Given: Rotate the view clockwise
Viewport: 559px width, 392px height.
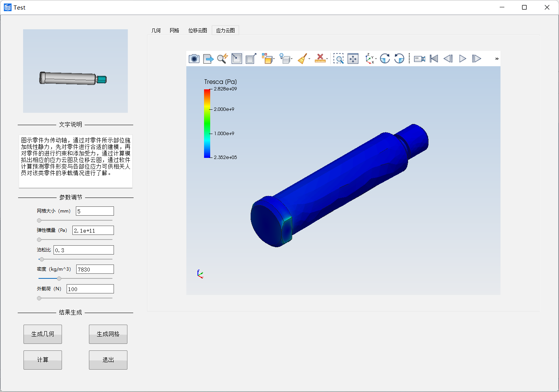Looking at the screenshot, I should (x=385, y=59).
